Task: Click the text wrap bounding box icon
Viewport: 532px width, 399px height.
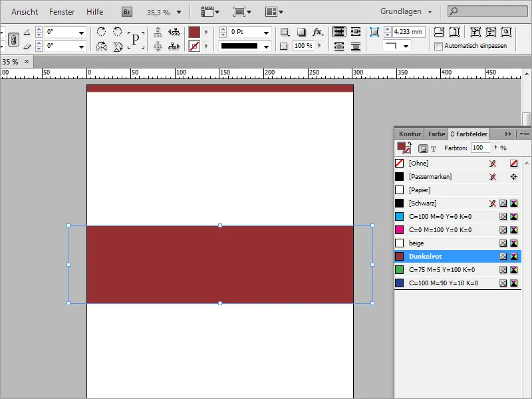Action: [x=356, y=32]
